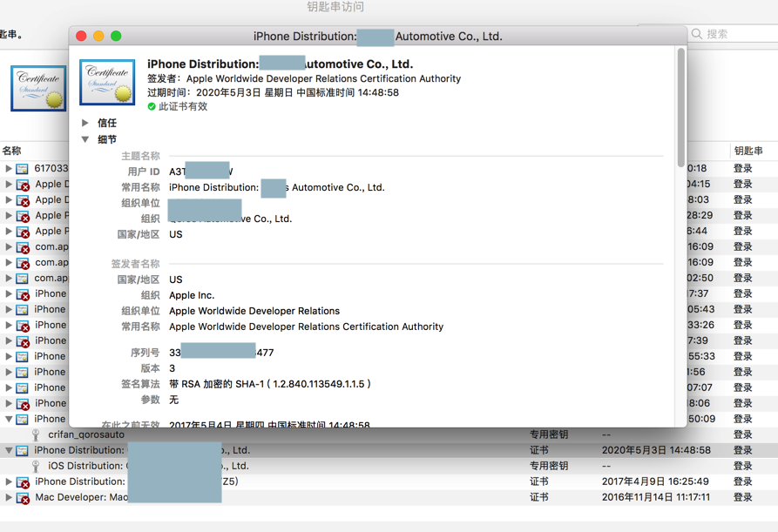The height and width of the screenshot is (532, 778).
Task: Click serial number value ending 477
Action: (x=221, y=353)
